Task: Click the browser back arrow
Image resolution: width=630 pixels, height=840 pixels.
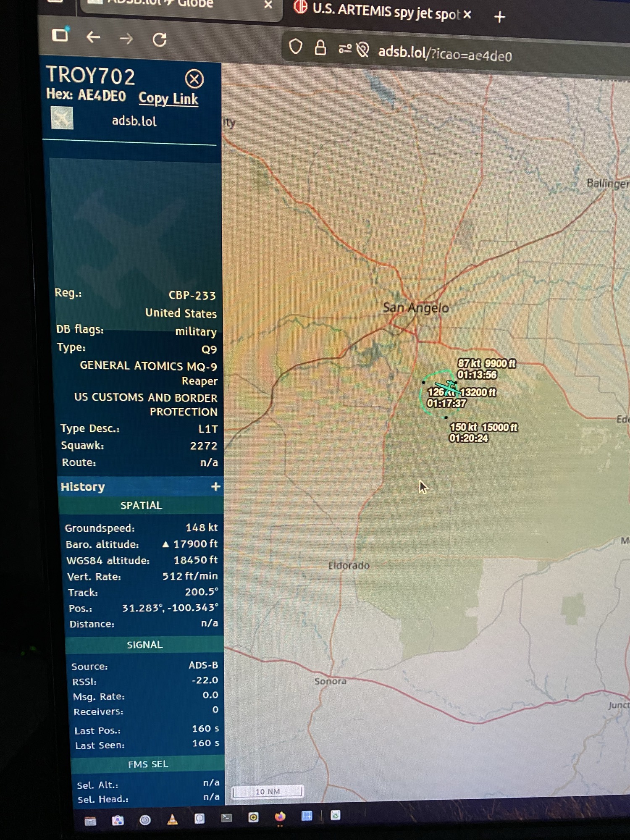Action: pyautogui.click(x=93, y=38)
